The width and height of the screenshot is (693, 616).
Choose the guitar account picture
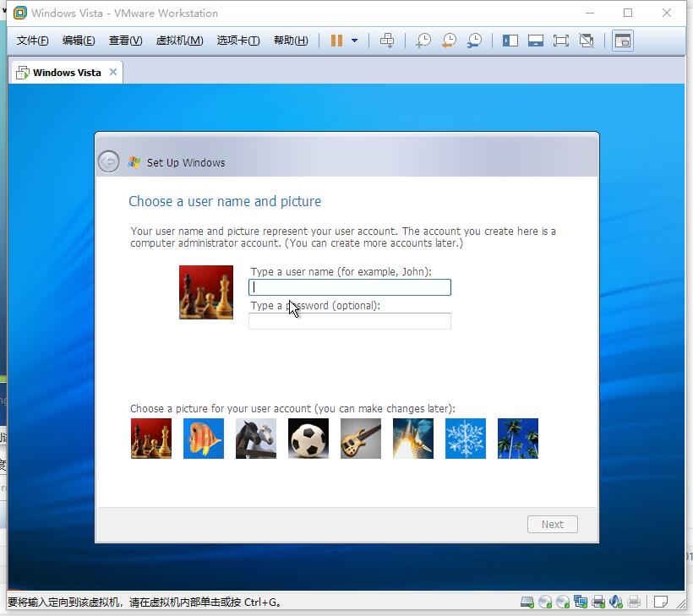(361, 439)
